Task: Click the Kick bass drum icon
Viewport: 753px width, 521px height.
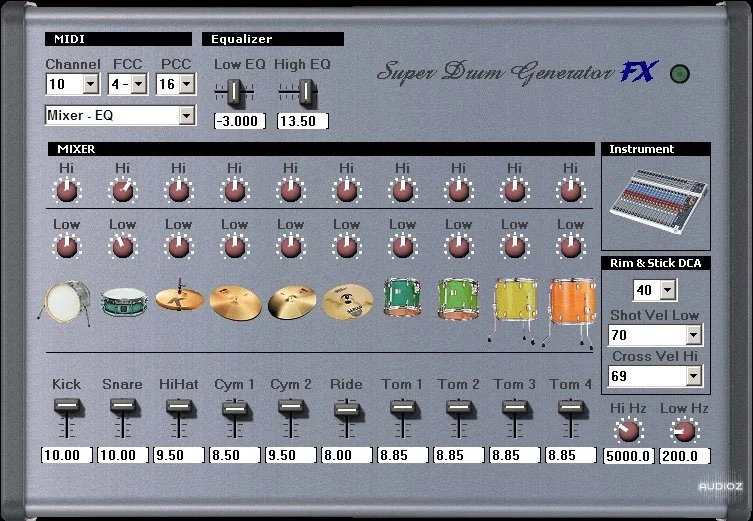Action: 65,303
